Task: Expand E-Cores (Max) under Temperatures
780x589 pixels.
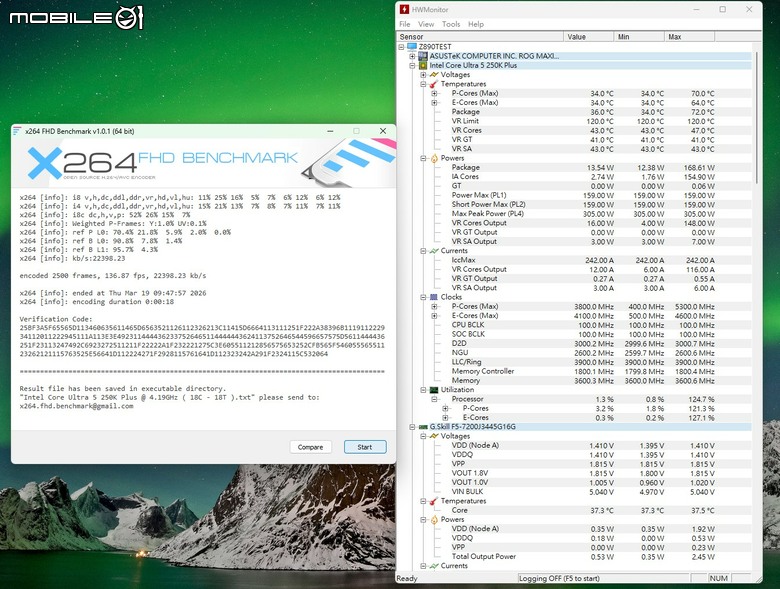Action: 434,102
